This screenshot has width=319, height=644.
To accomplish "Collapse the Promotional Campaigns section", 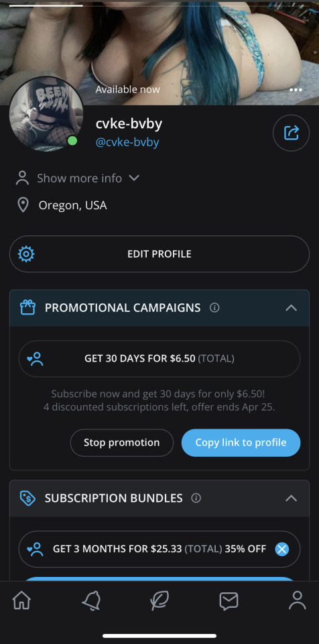I will pos(291,308).
